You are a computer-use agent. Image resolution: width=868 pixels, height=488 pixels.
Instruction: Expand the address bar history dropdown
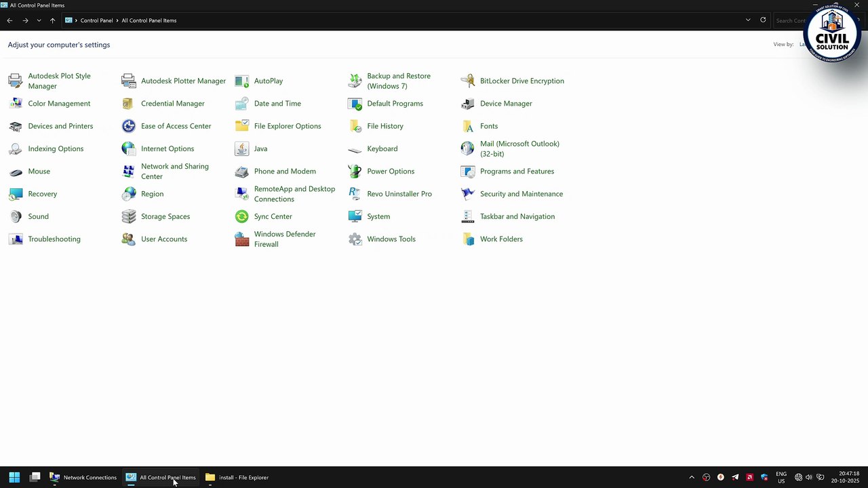(x=748, y=20)
